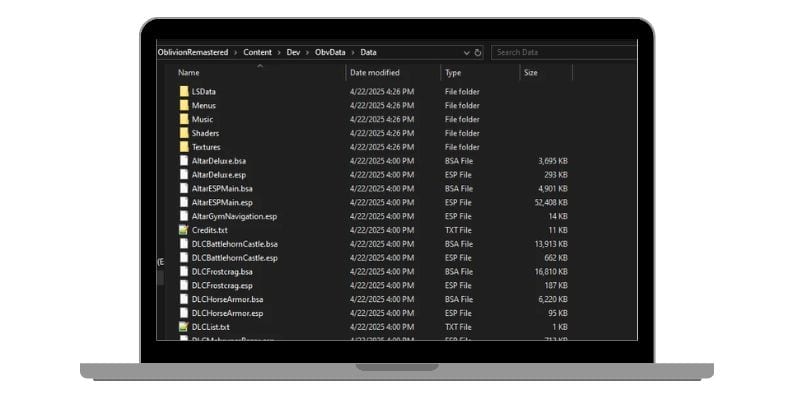Refresh the Data folder view
The height and width of the screenshot is (398, 794).
478,52
